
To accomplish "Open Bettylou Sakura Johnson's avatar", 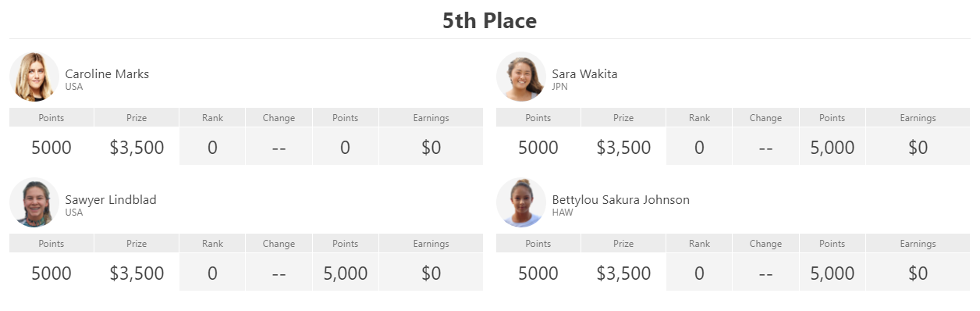I will pos(521,202).
